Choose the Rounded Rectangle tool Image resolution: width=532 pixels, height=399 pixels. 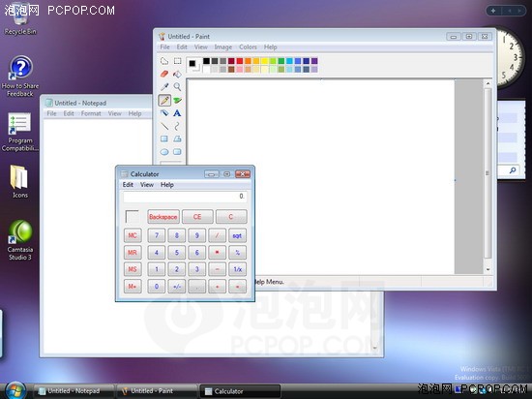click(x=177, y=152)
